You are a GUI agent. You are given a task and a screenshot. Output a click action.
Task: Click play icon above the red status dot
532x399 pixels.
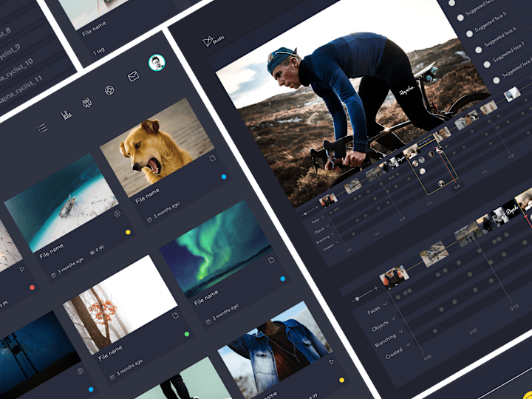click(21, 270)
